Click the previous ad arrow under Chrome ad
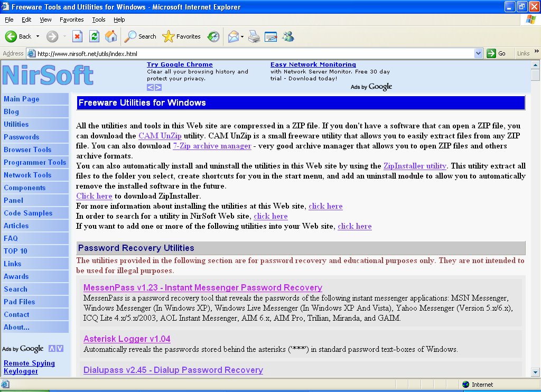Viewport: 541px width, 392px height. tap(150, 87)
